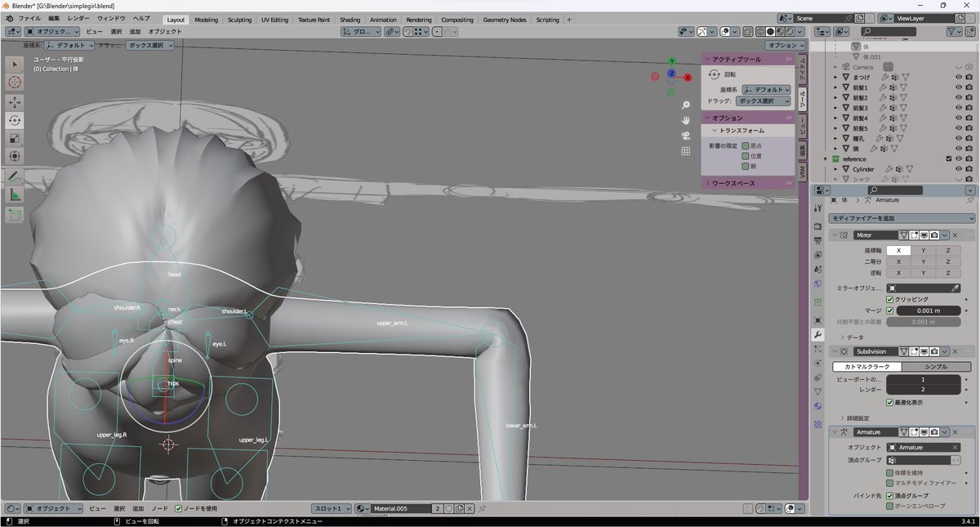Open tool panel drag mode dropdown (ボックス選択)
The image size is (980, 527).
point(763,101)
